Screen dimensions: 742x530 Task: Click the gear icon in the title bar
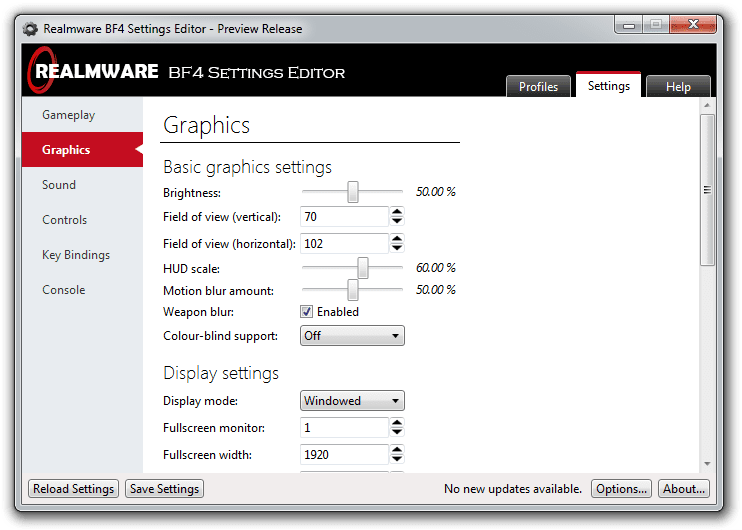(x=30, y=29)
